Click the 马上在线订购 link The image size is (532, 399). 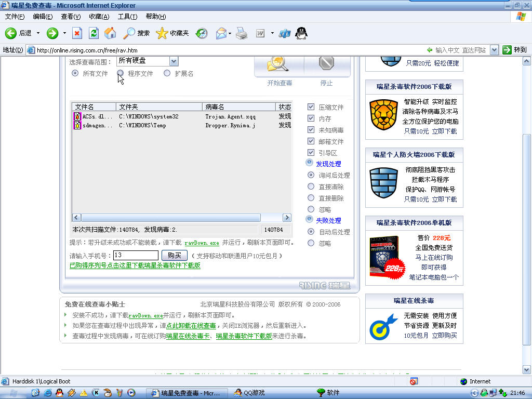434,258
